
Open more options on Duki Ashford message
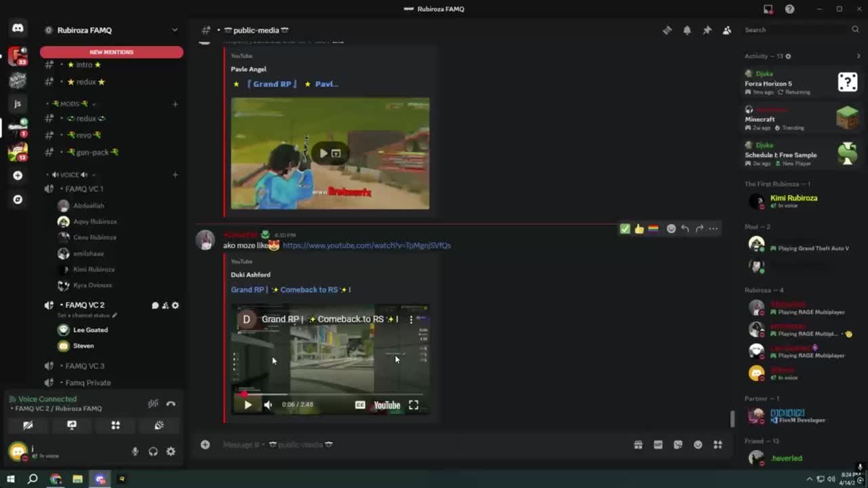[713, 228]
